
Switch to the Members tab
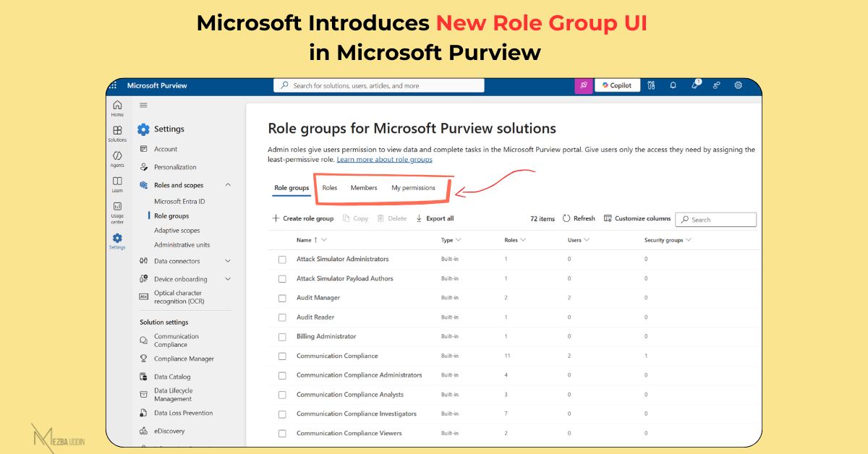pyautogui.click(x=364, y=188)
